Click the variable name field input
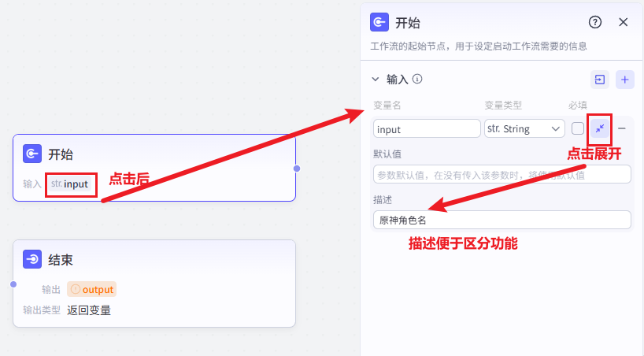 click(427, 128)
